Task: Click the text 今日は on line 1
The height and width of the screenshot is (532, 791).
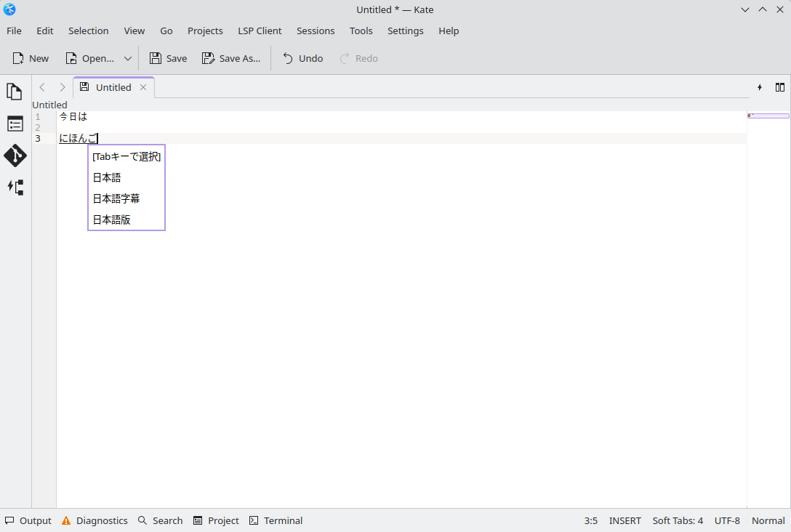Action: (73, 116)
